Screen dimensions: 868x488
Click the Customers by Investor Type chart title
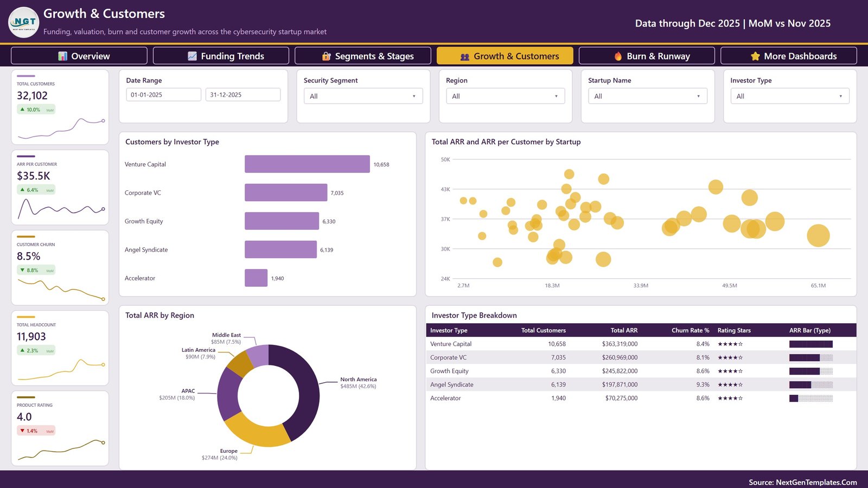(x=172, y=142)
